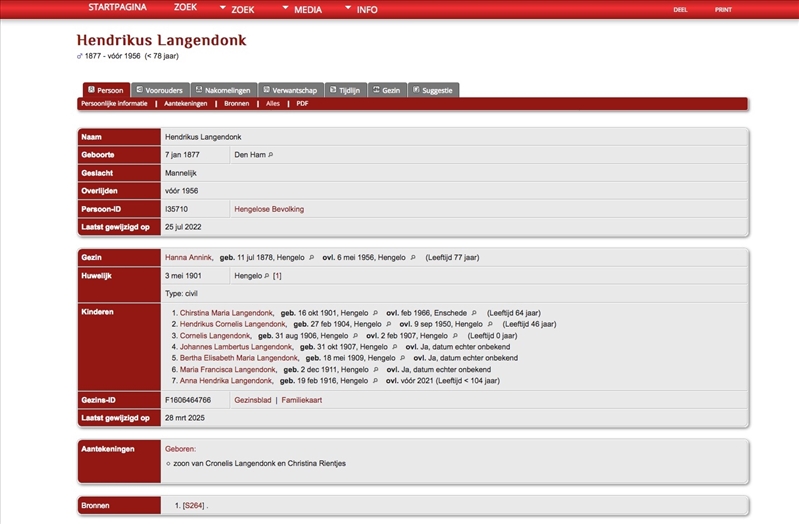Viewport: 799px width, 524px height.
Task: Open the Familiekaart link
Action: point(302,400)
